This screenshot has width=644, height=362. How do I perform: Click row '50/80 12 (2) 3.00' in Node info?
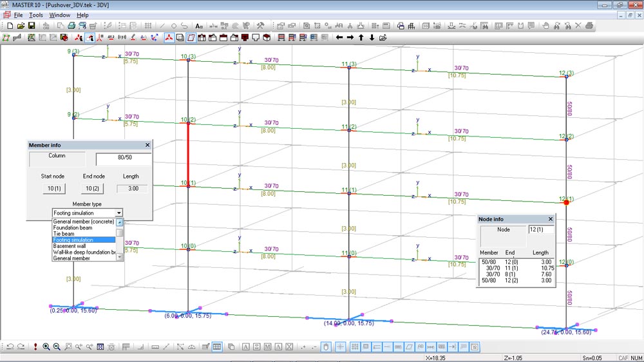516,281
